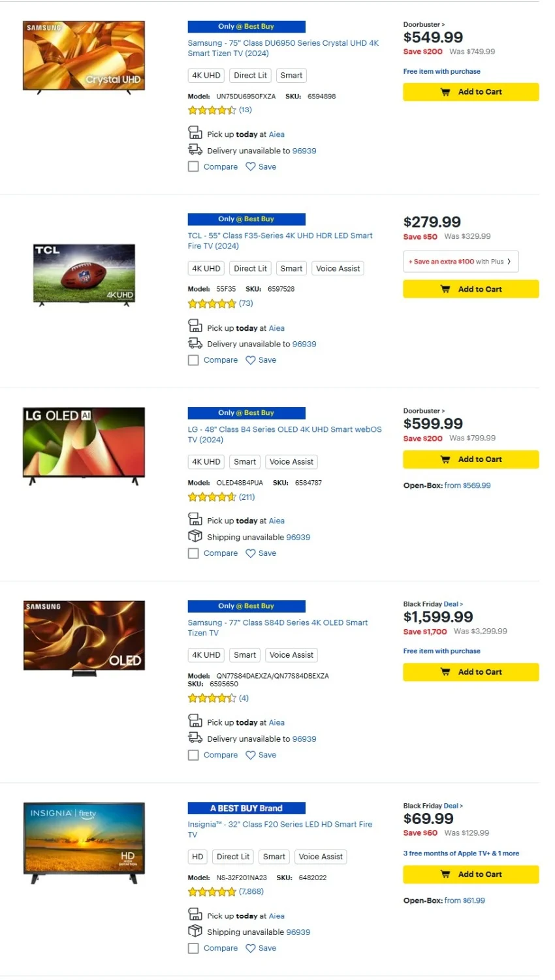Click star rating of TCL 55" TV
Image resolution: width=555 pixels, height=980 pixels.
(x=212, y=303)
